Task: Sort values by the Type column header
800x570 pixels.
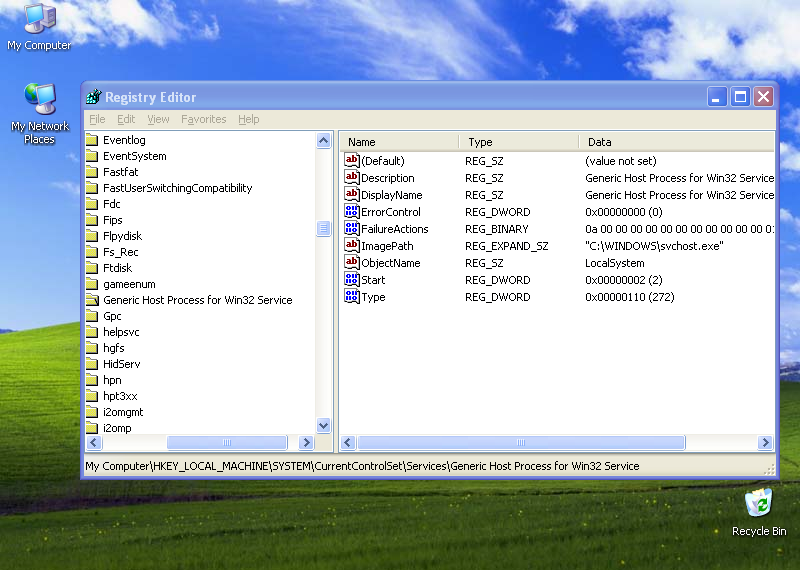Action: tap(519, 142)
